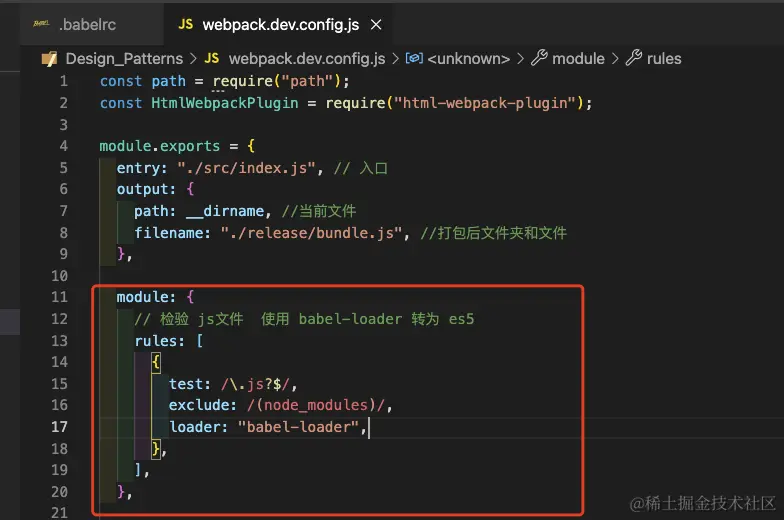This screenshot has height=520, width=784.
Task: Click the 'module:' key on line 11
Action: coord(146,297)
